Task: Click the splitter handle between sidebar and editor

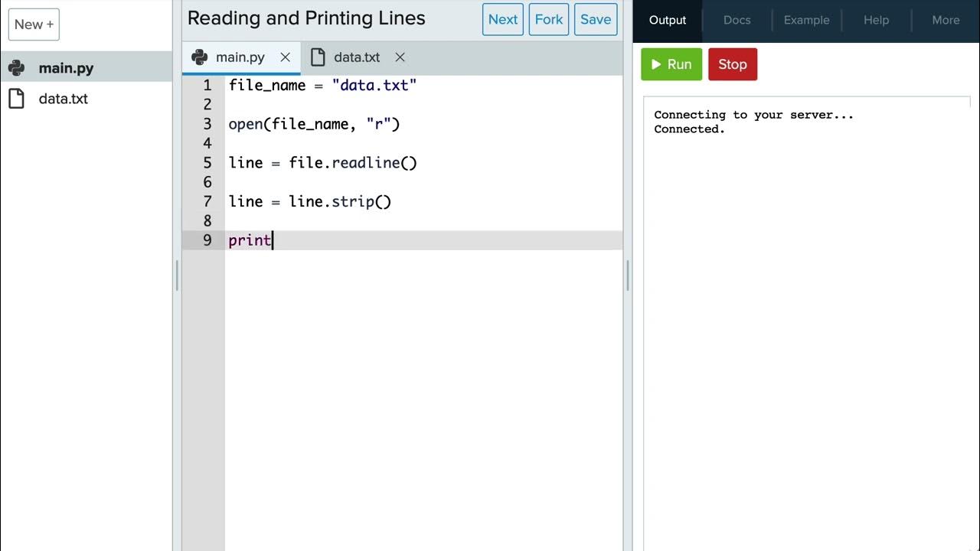Action: (x=177, y=275)
